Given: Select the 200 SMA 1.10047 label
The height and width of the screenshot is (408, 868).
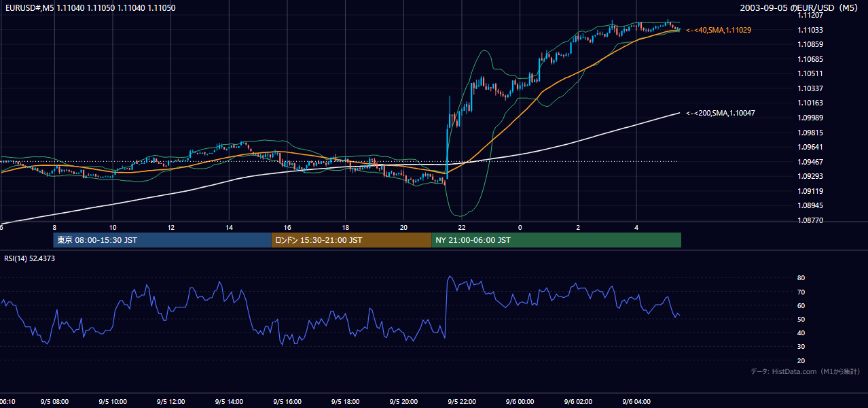Looking at the screenshot, I should click(x=721, y=113).
